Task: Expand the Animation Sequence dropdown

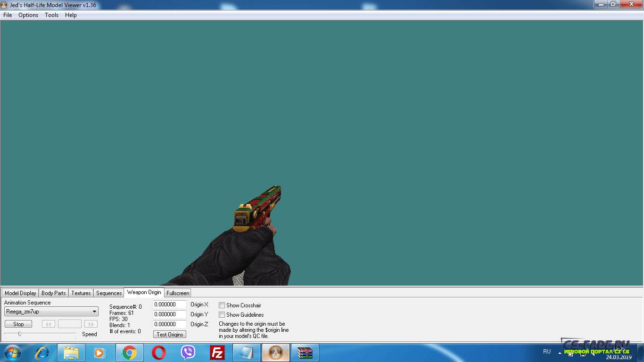Action: [95, 312]
